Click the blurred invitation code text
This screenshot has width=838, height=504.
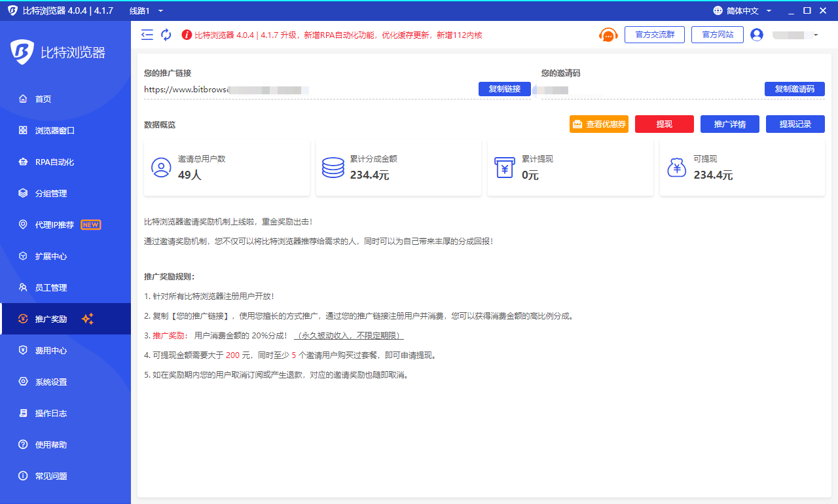pos(551,90)
